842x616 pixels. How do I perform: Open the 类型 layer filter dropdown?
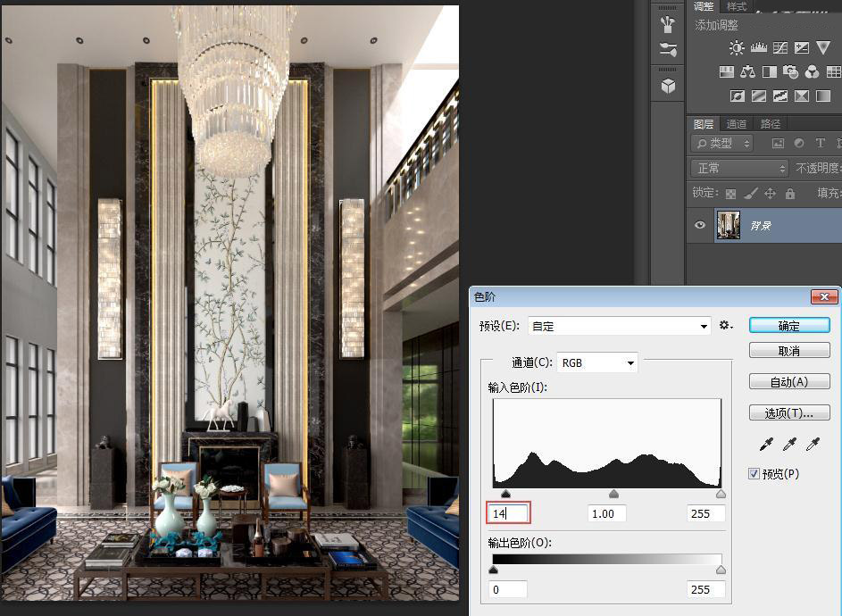click(721, 143)
